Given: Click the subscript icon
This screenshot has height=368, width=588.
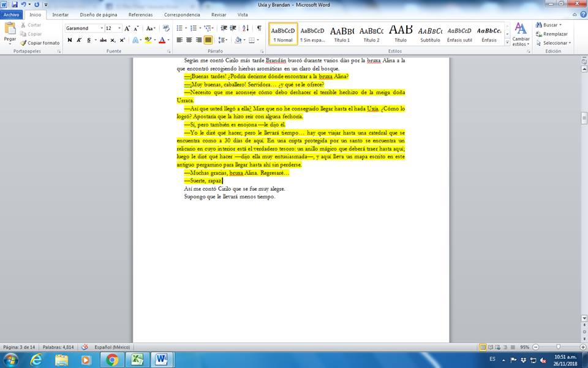Looking at the screenshot, I should point(113,40).
